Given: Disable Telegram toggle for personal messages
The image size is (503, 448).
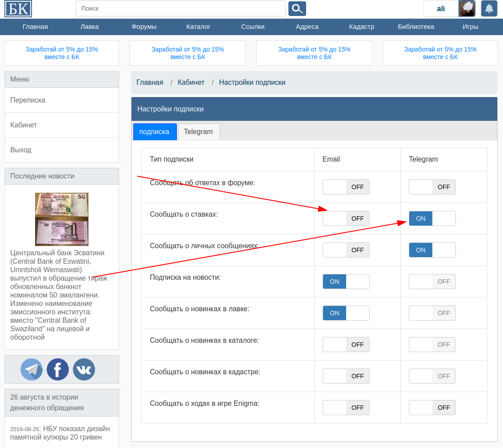Looking at the screenshot, I should (432, 250).
